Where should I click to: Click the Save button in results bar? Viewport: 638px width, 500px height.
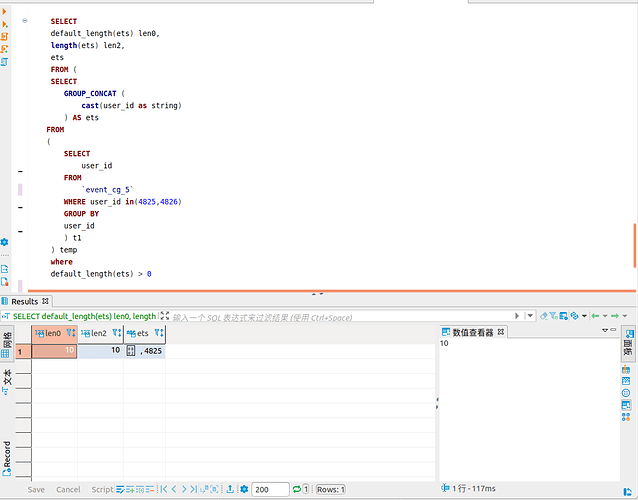click(36, 490)
